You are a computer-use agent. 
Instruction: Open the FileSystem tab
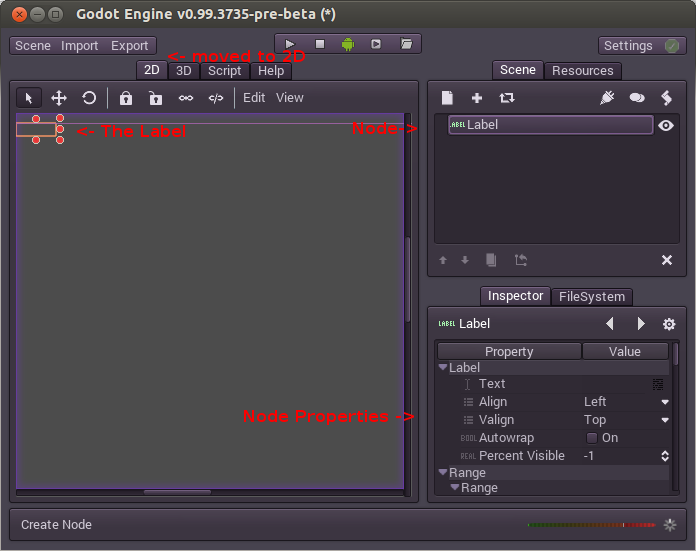point(592,297)
